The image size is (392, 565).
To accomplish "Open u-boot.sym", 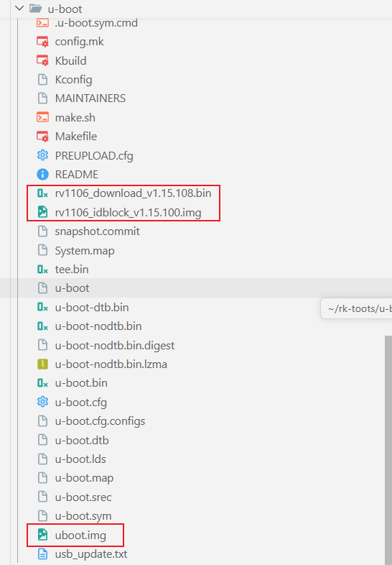I will click(x=83, y=516).
